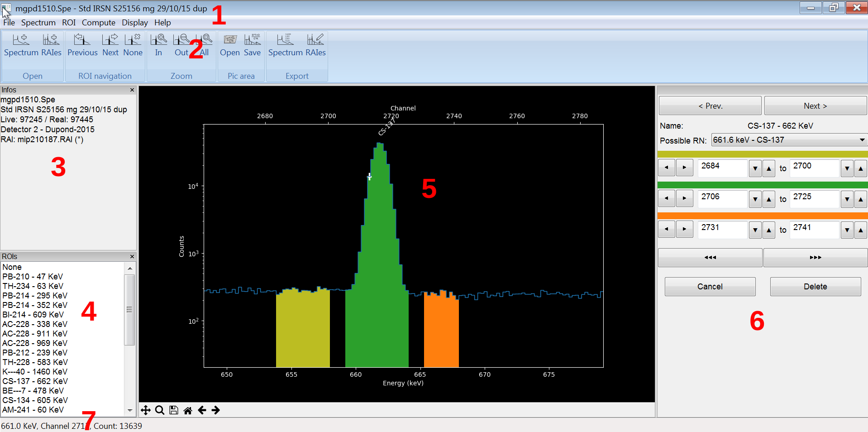
Task: Zoom In on the spectrum
Action: coord(158,45)
